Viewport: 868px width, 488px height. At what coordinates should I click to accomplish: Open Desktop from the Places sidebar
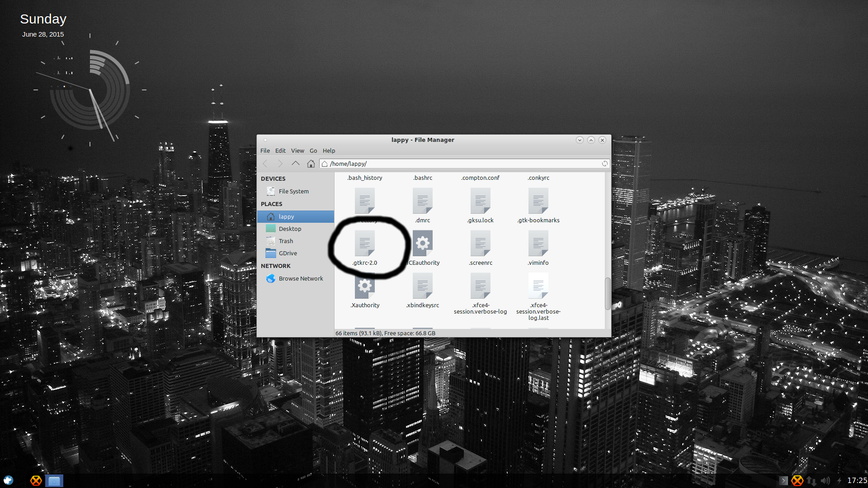click(x=296, y=229)
